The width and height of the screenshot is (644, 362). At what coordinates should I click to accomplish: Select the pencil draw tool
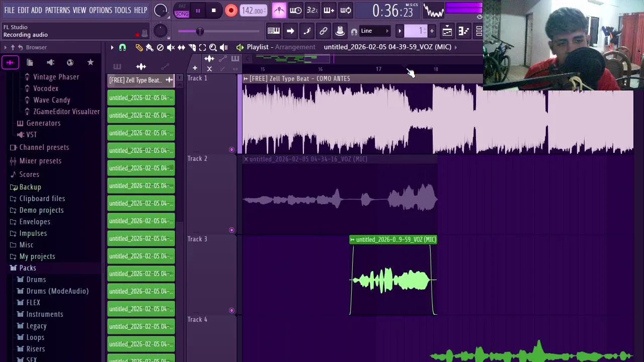point(139,47)
